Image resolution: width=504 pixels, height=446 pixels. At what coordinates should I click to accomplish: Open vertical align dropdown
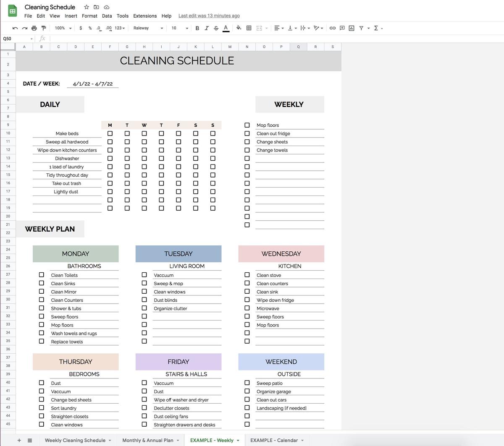click(292, 28)
